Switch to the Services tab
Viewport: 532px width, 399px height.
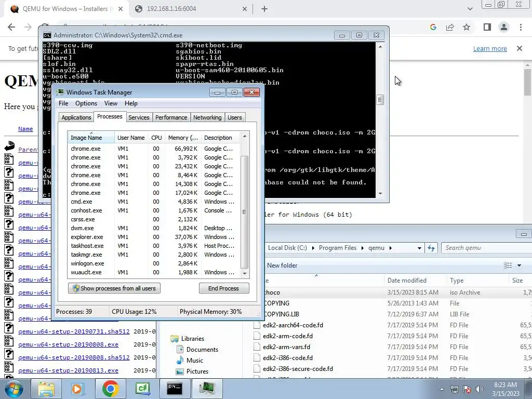coord(139,117)
